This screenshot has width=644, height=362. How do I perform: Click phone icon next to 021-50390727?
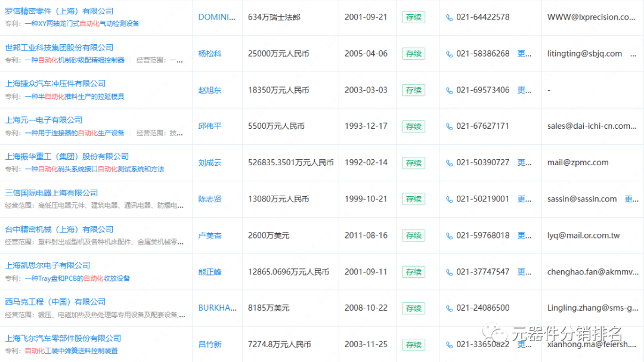[450, 163]
